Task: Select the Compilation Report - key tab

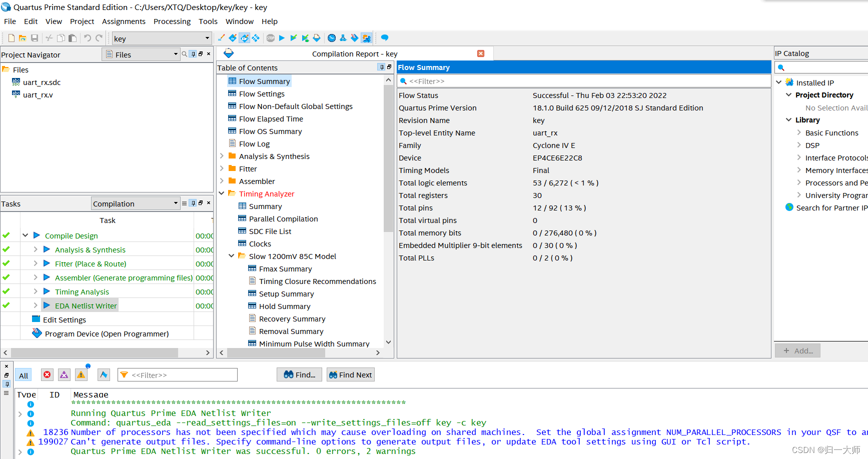Action: (355, 54)
